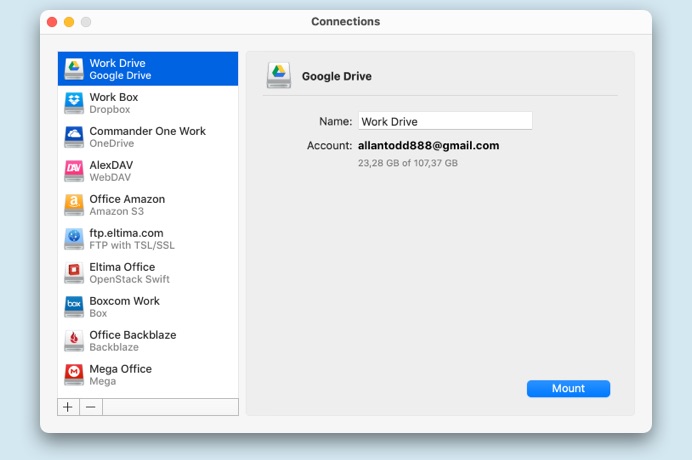Click the Dropbox icon beside Work Box
This screenshot has width=692, height=460.
coord(74,103)
